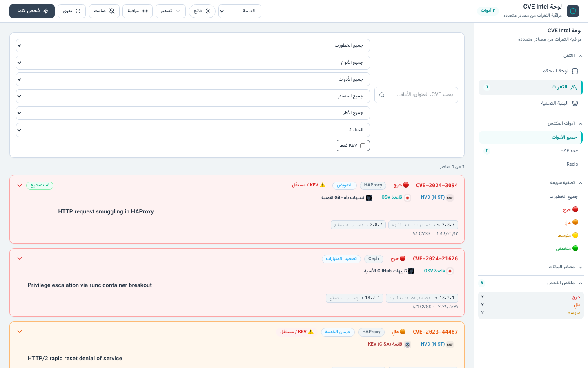Open الثغرات vulnerabilities nav item

(531, 87)
